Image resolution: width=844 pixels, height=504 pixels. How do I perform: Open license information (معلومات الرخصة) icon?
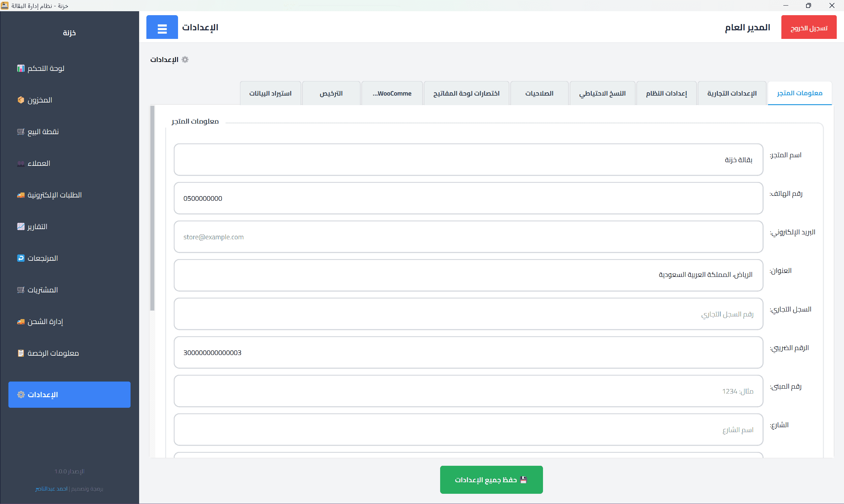point(21,353)
